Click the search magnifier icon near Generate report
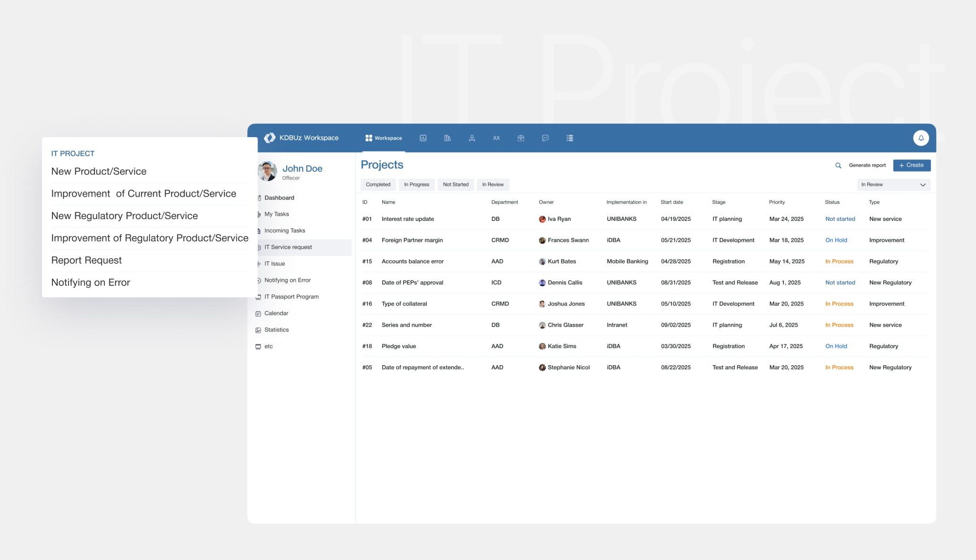 pos(838,166)
